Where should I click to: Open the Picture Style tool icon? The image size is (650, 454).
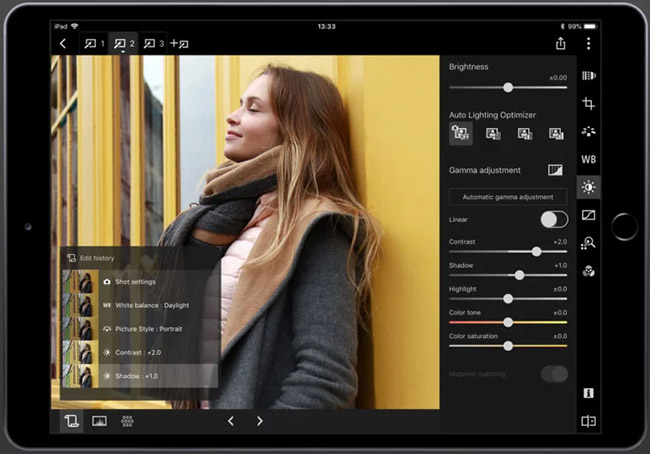(589, 131)
